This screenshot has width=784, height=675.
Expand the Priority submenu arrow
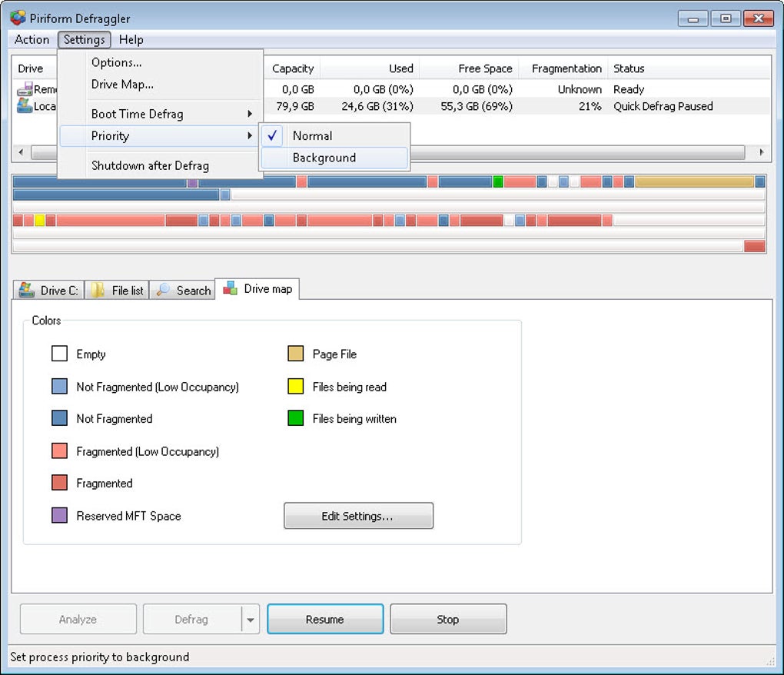tap(250, 135)
